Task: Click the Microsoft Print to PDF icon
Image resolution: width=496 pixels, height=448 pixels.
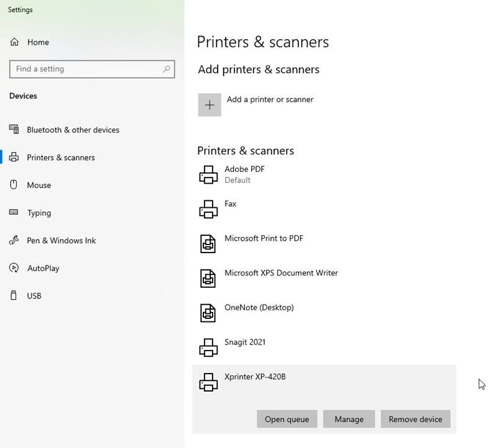Action: pyautogui.click(x=208, y=244)
